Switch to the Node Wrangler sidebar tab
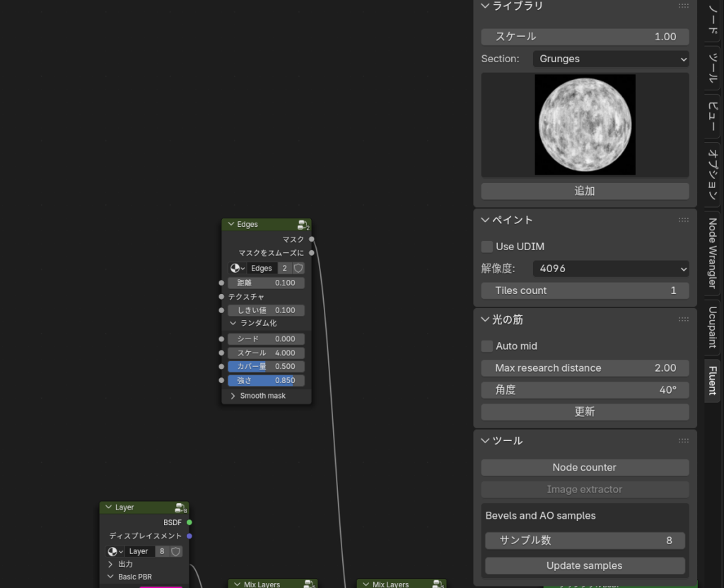 [713, 253]
